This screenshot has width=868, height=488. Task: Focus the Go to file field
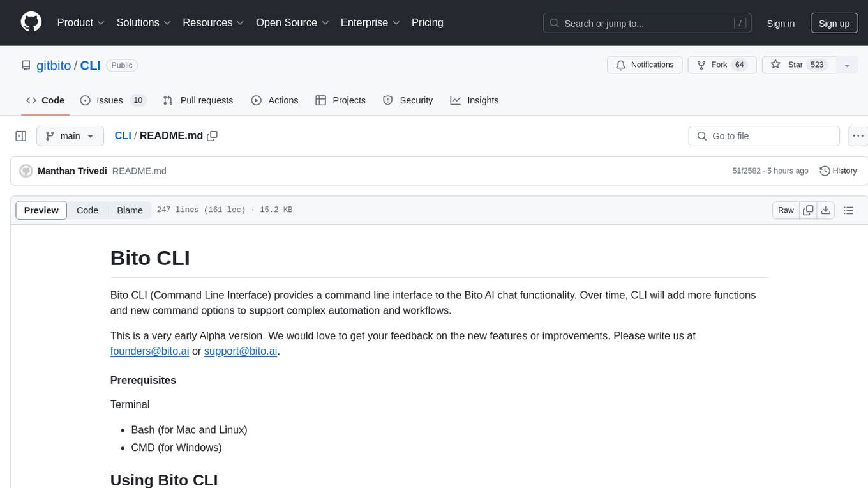[764, 136]
